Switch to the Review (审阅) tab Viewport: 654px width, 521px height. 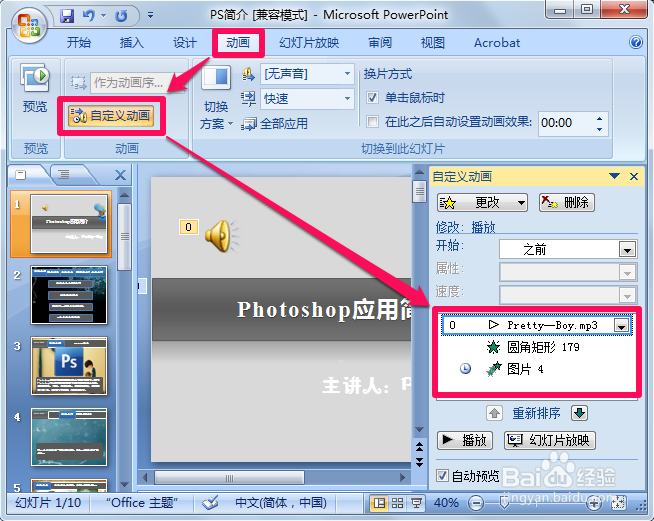pos(380,43)
